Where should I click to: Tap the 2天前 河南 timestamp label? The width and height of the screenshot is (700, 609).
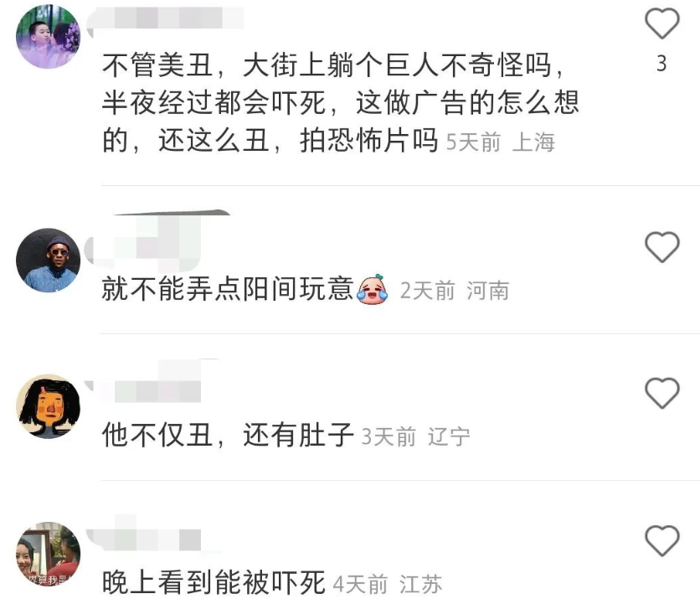point(455,291)
